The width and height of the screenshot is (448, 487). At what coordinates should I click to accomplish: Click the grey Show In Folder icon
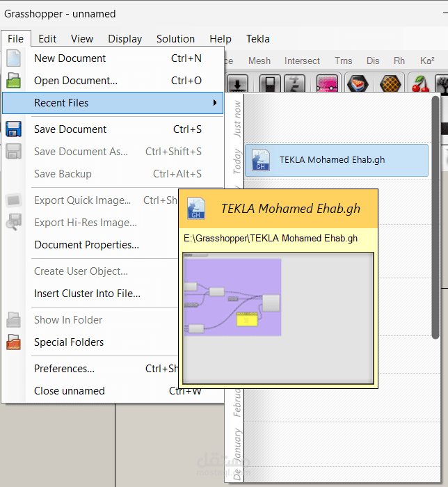(13, 320)
